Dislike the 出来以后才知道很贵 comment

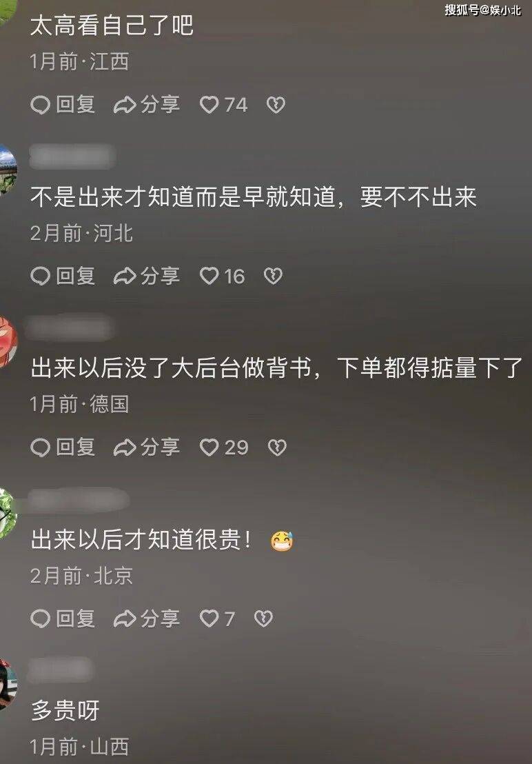point(263,619)
